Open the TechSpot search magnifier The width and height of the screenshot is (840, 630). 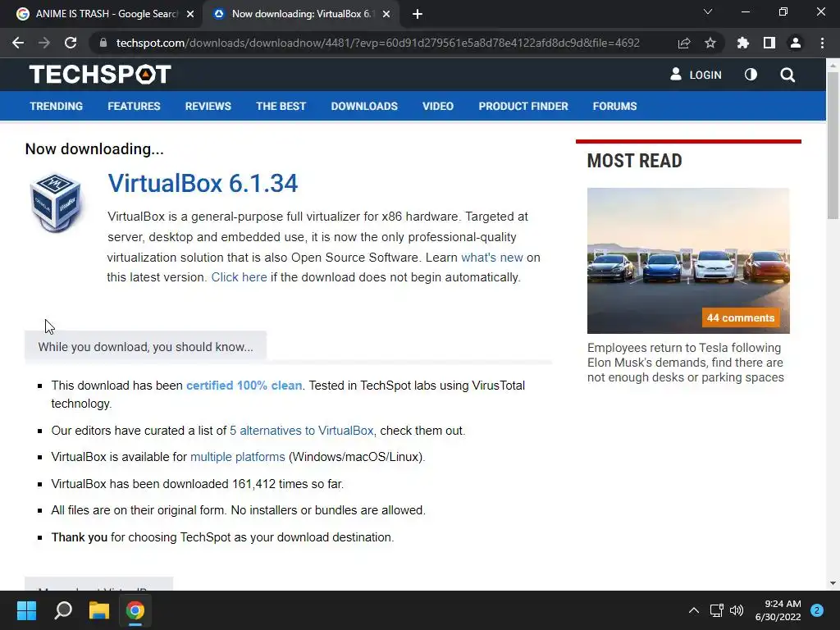coord(787,75)
